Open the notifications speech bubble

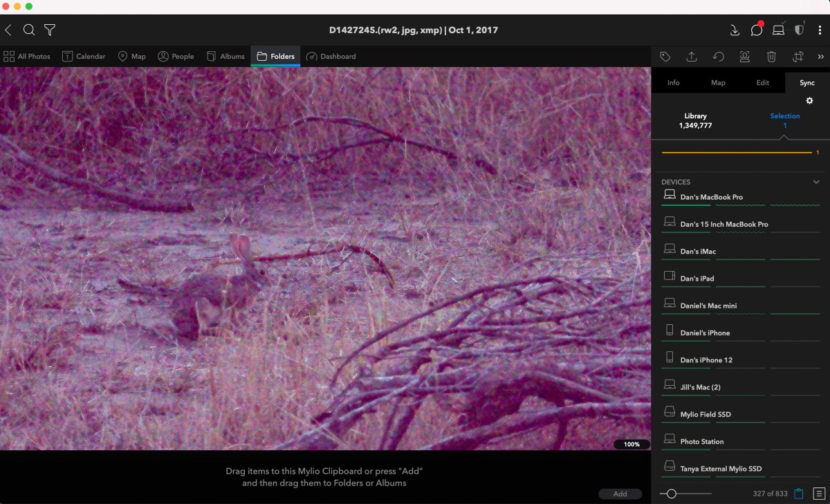tap(757, 30)
